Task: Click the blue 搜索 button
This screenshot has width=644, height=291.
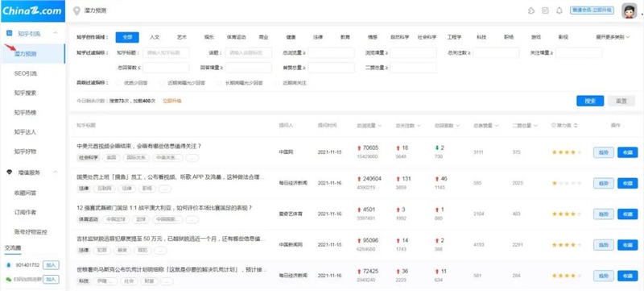Action: click(590, 101)
